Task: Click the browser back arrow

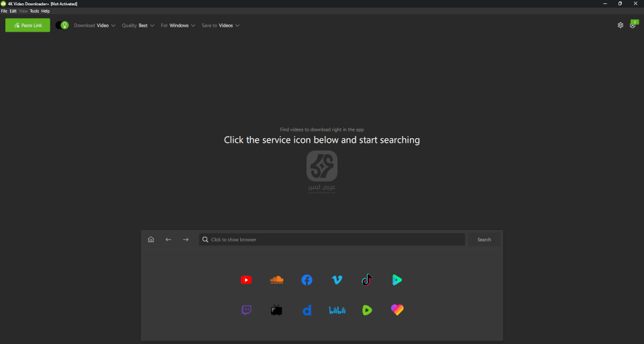Action: 168,239
